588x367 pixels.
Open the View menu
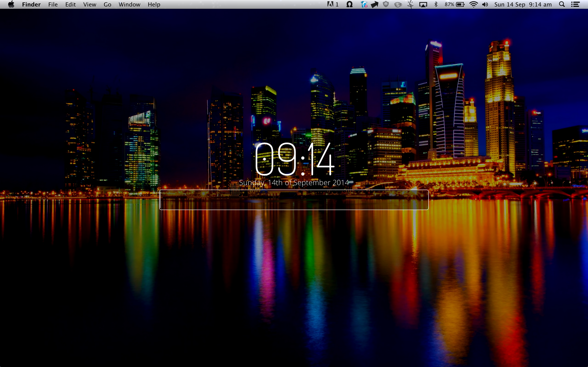[x=90, y=4]
